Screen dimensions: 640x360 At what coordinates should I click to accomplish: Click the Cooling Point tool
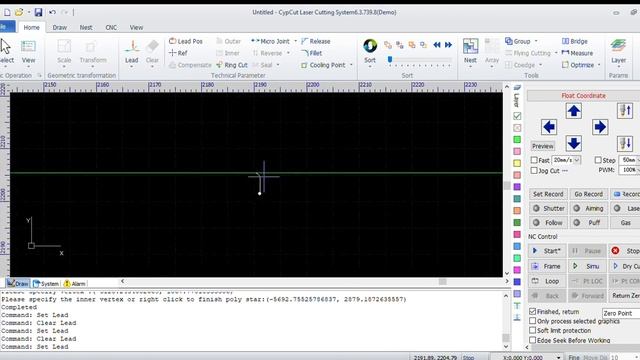coord(323,65)
